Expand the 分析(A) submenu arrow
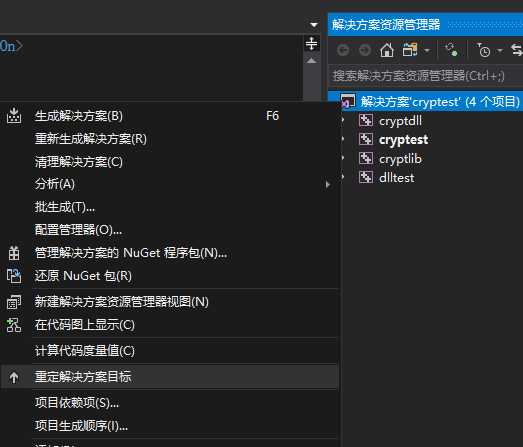Screen dimensions: 523x447 (328, 184)
